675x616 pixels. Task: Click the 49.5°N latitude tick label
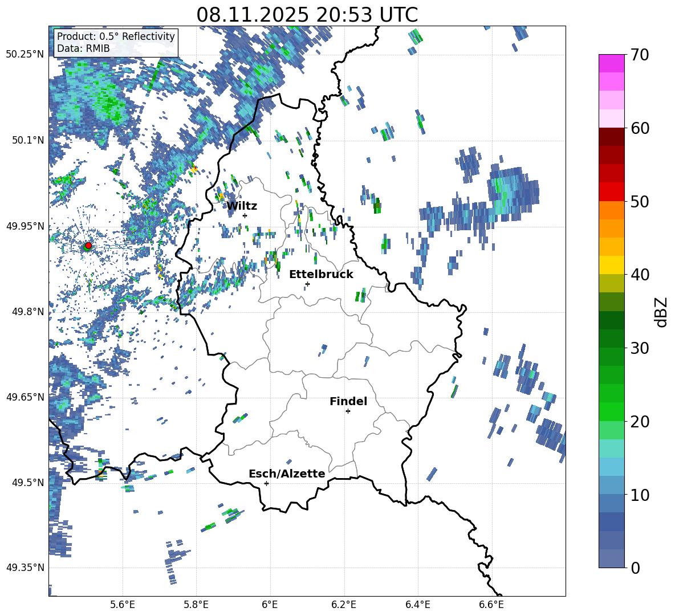click(27, 482)
